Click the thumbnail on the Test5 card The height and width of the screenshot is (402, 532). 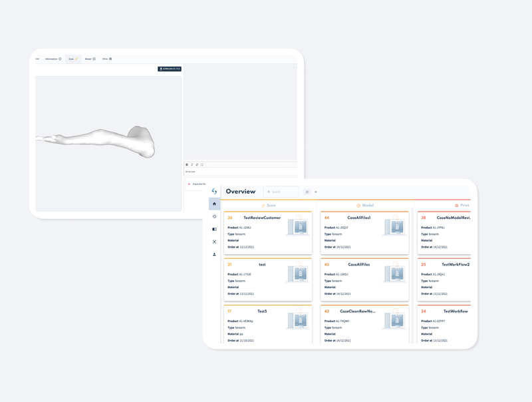298,319
